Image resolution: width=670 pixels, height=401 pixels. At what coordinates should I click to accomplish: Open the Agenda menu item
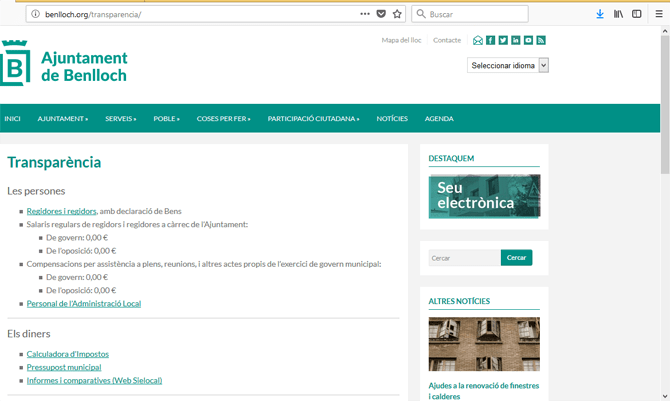[x=439, y=119]
